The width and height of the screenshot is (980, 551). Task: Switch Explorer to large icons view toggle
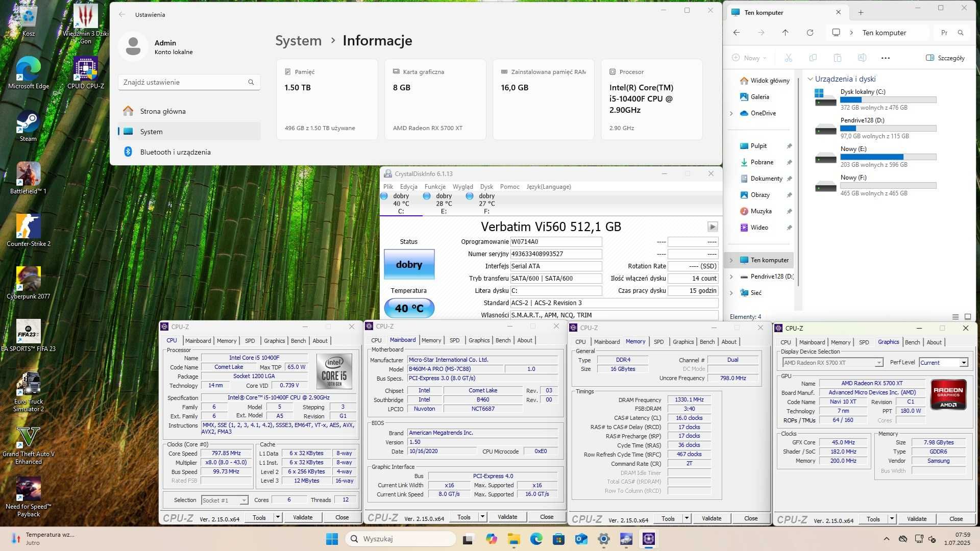[967, 317]
